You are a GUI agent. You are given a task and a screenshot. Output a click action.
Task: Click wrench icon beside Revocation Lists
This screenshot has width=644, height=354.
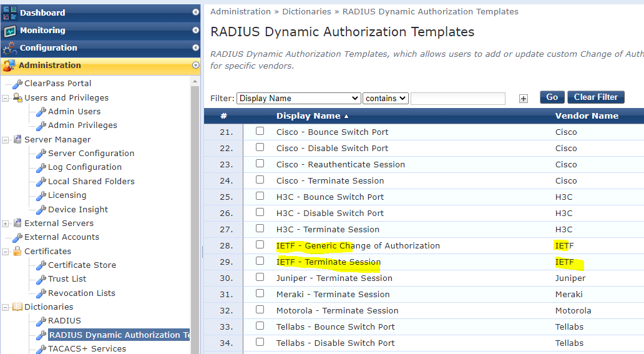tap(41, 293)
